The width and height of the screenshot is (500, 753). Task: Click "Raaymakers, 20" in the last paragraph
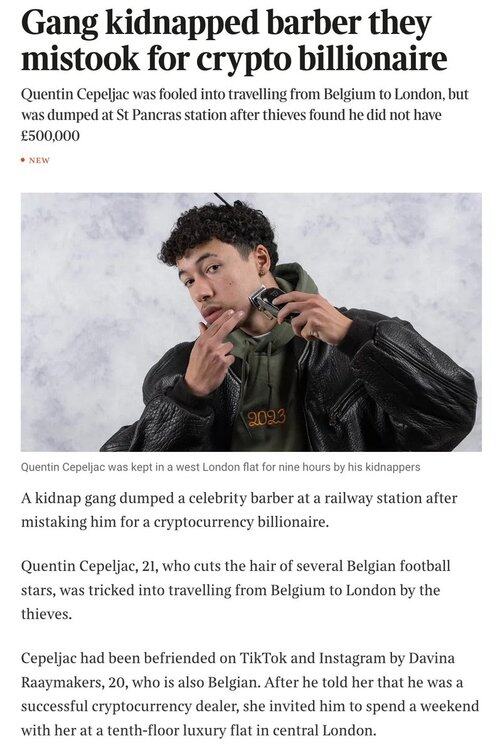(72, 682)
